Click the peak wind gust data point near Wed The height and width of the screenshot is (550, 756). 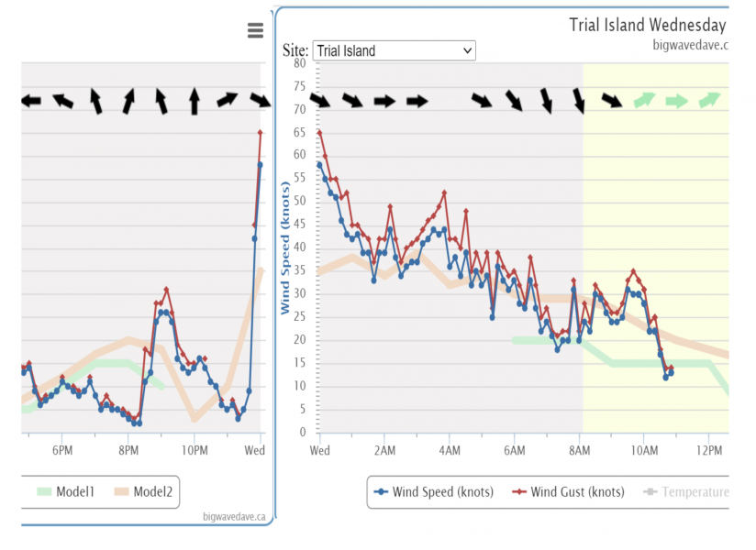(261, 132)
